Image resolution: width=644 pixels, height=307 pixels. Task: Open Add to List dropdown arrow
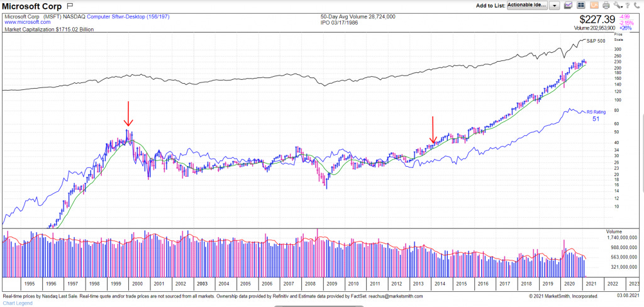[555, 5]
